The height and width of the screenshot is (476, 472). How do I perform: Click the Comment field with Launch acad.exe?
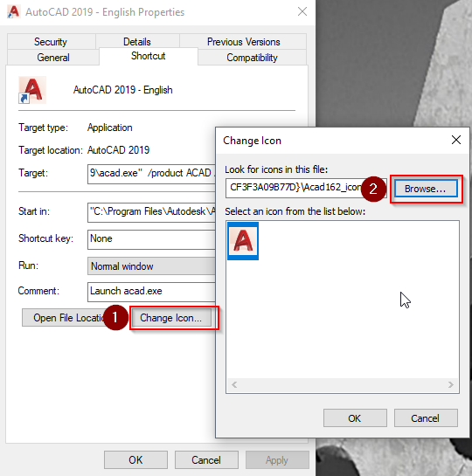pyautogui.click(x=151, y=292)
